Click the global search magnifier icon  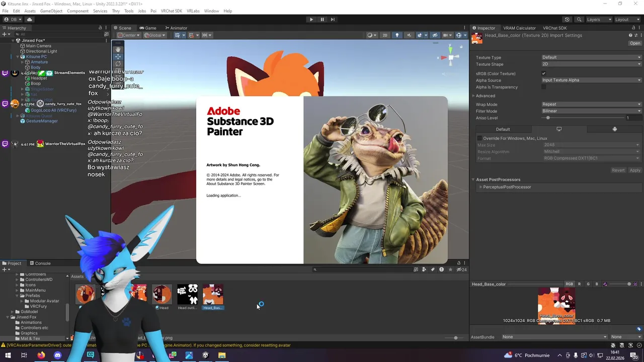pos(579,20)
